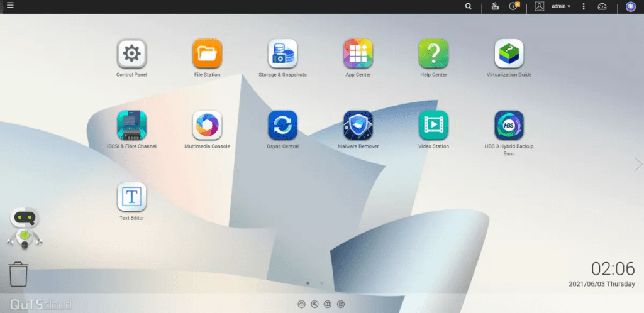This screenshot has height=313, width=644.
Task: Click the myQNAPcloud icon in bottom bar
Action: pos(301,304)
